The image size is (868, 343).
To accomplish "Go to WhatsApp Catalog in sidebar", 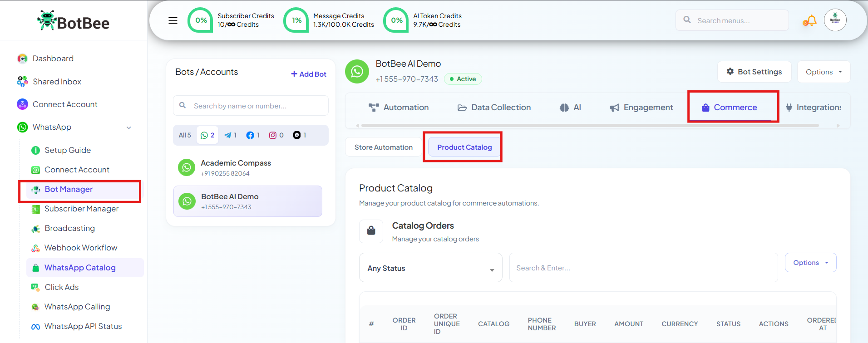I will tap(85, 268).
